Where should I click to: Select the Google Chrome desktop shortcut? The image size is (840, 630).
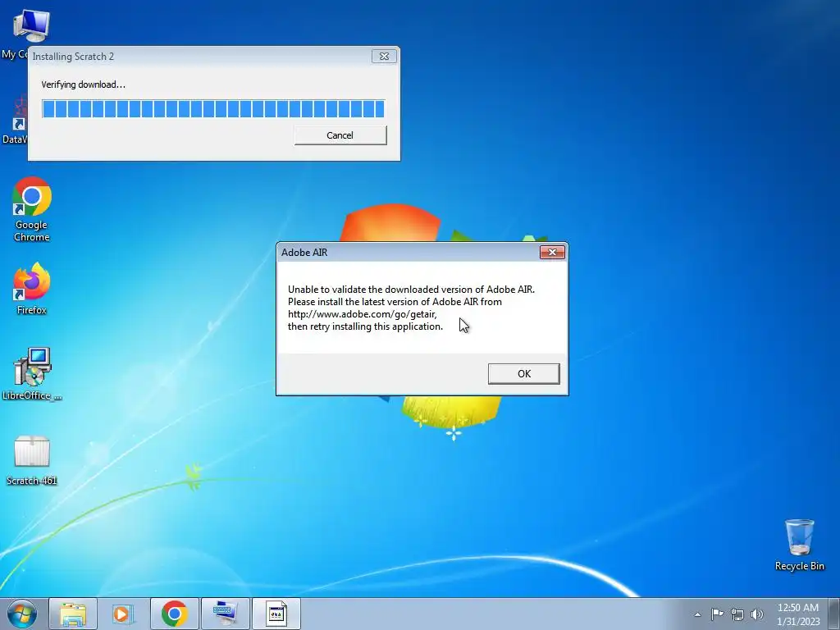click(32, 209)
